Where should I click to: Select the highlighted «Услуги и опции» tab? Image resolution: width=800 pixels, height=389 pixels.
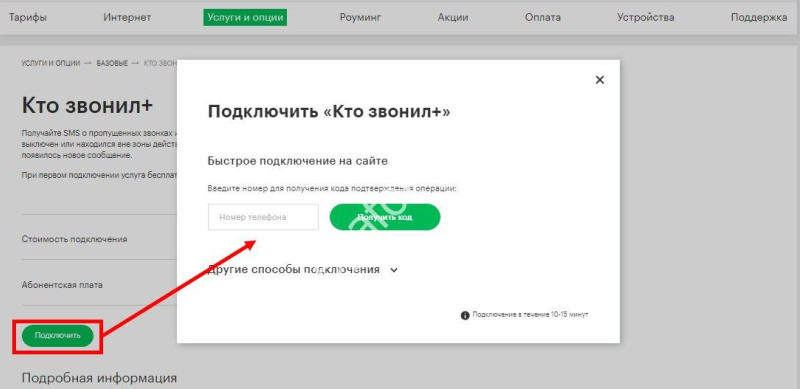245,17
